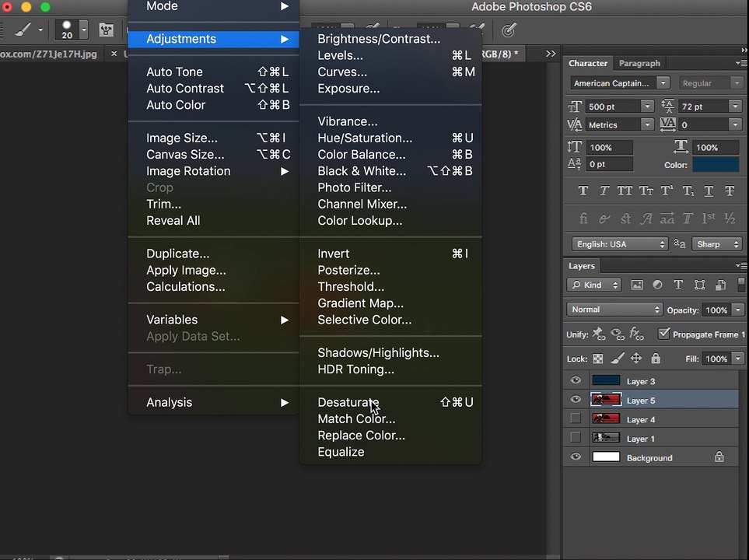Edit baseline shift 0 pt field
The height and width of the screenshot is (560, 749).
pos(609,164)
